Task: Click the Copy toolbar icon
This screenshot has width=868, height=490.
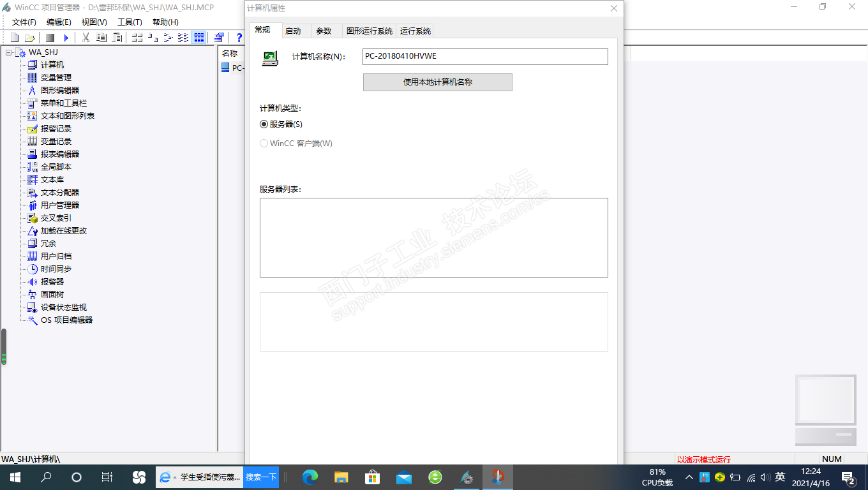Action: pos(101,38)
